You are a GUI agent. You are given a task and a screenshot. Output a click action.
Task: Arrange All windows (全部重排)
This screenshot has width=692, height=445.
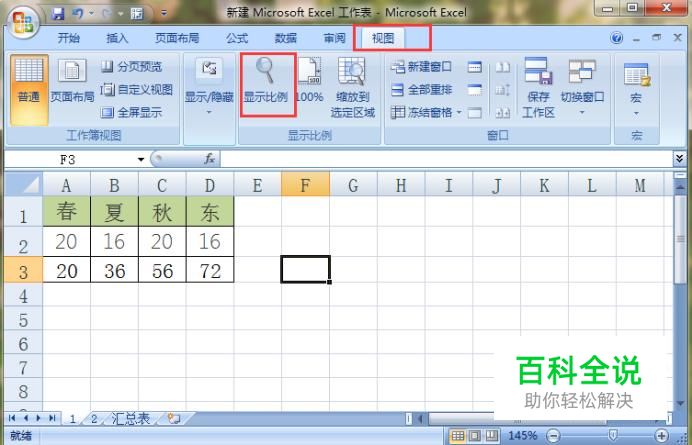click(x=421, y=90)
